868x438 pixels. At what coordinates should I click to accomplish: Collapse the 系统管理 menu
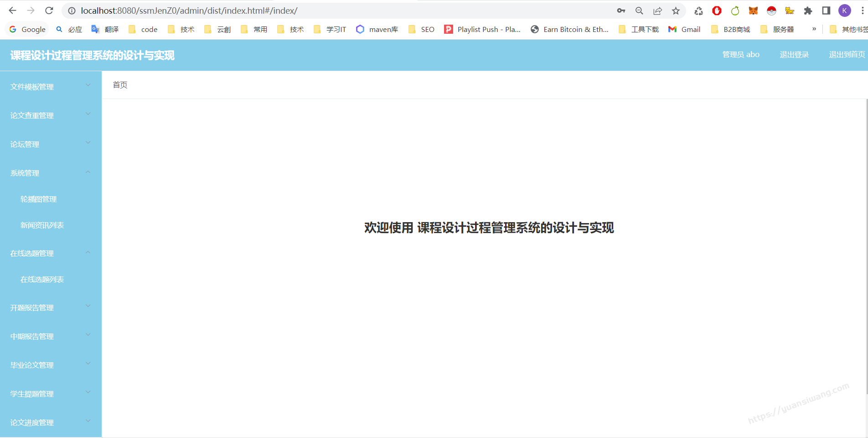51,173
